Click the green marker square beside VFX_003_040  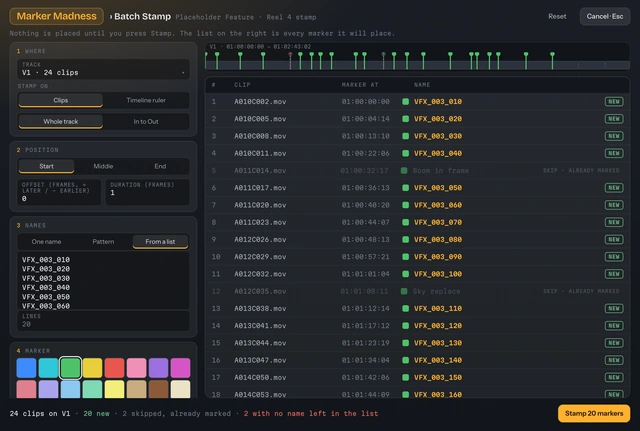[x=405, y=153]
